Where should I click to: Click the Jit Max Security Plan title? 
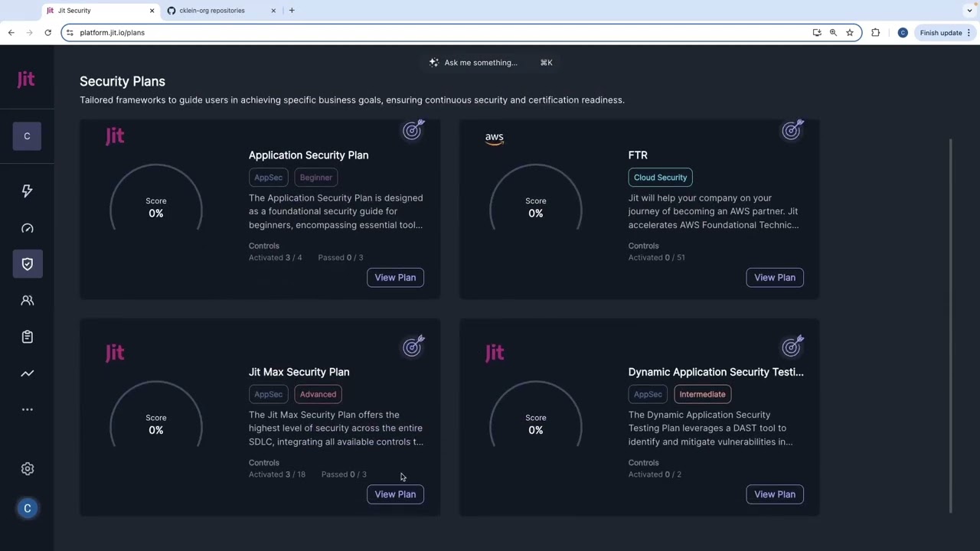pos(299,372)
